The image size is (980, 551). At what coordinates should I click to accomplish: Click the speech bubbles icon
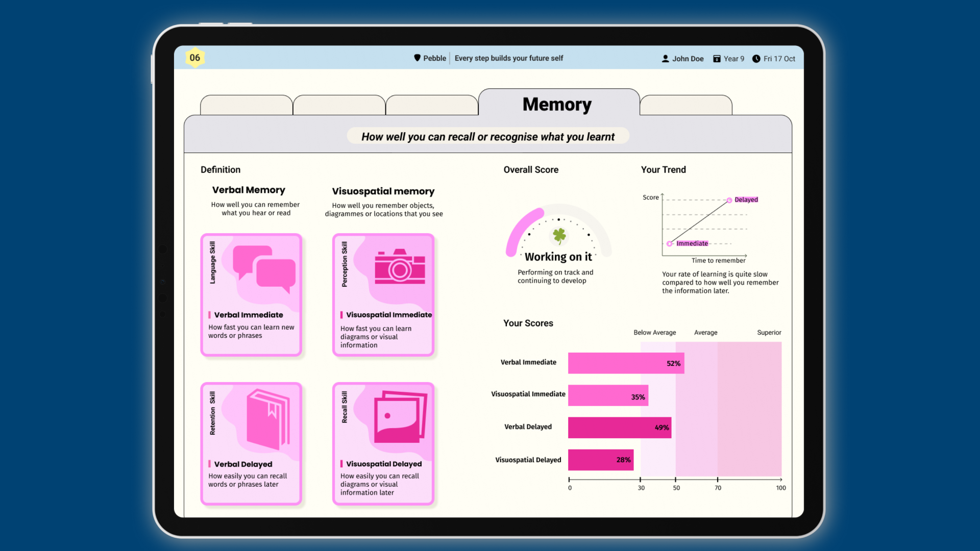click(264, 268)
